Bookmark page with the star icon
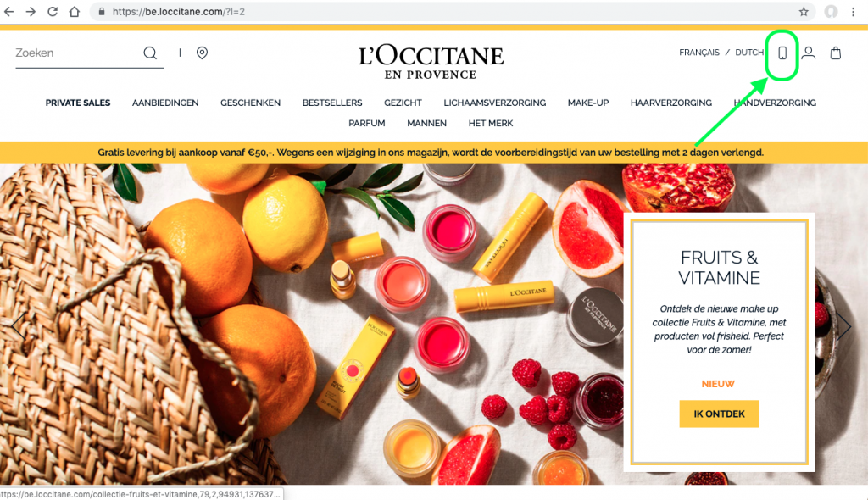868x500 pixels. tap(804, 12)
